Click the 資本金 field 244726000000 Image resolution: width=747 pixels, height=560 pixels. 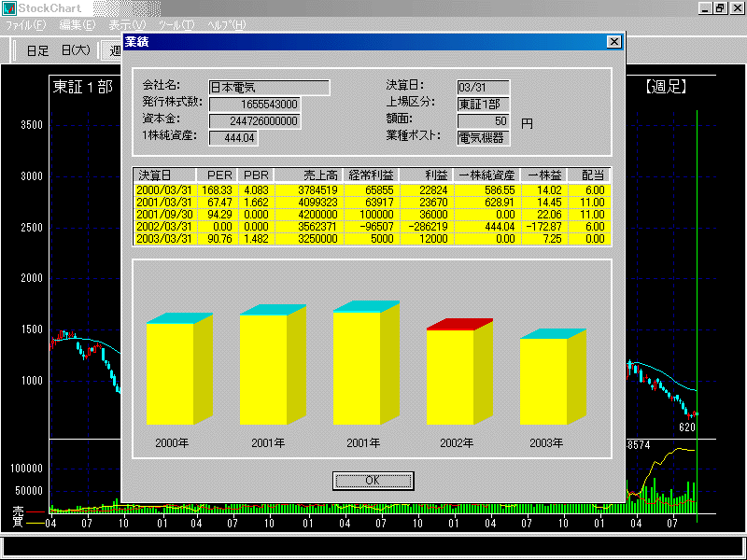[255, 121]
